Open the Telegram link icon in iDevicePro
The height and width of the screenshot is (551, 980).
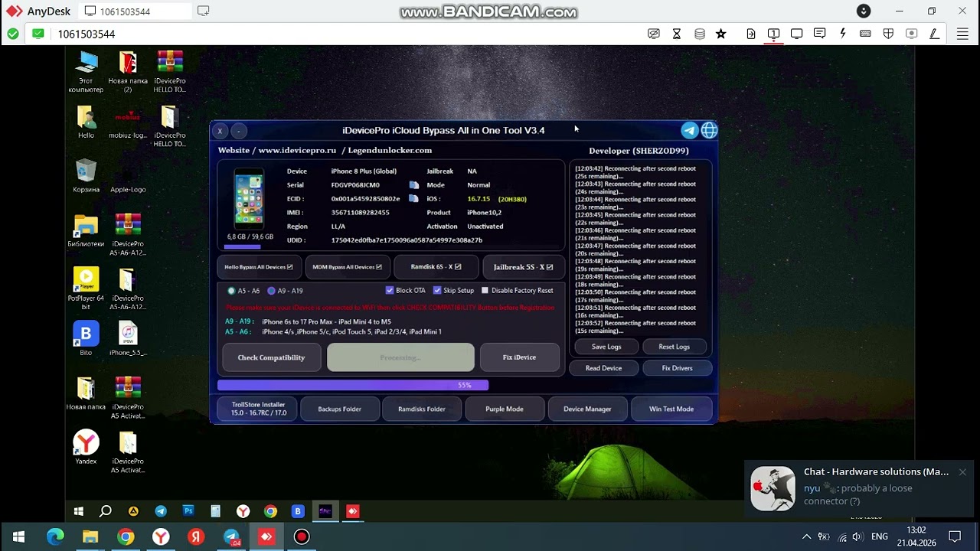690,130
